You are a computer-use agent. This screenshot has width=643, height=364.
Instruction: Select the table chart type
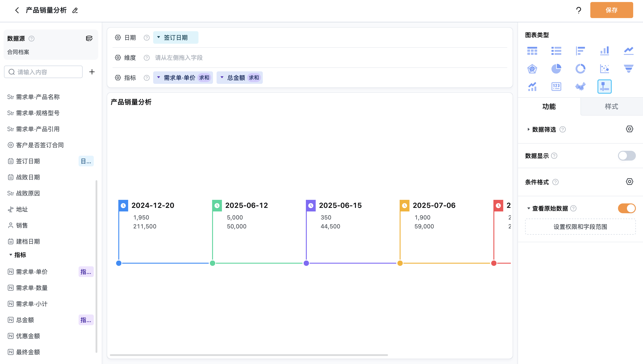point(532,51)
